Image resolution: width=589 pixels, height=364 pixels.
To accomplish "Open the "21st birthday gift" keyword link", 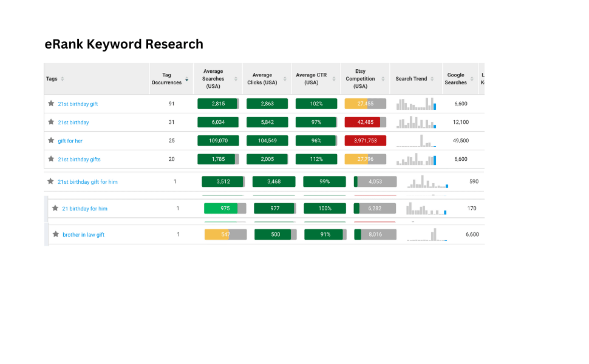I will (x=78, y=104).
